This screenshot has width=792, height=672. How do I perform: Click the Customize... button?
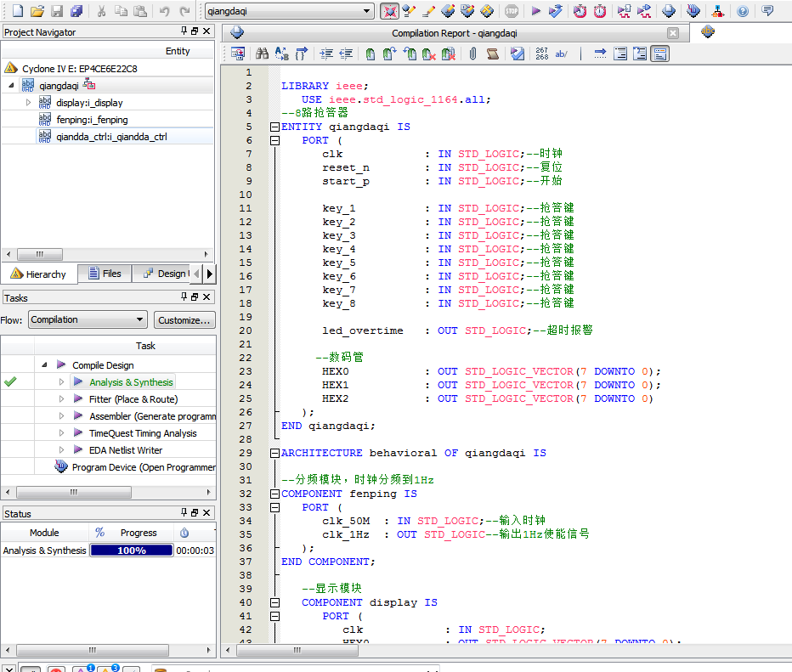coord(184,320)
